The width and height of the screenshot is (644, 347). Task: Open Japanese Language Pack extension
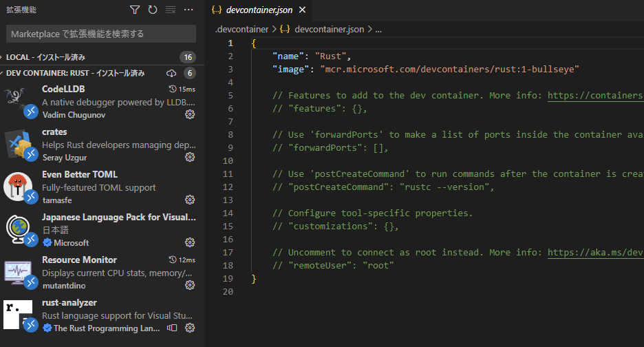[x=102, y=230]
